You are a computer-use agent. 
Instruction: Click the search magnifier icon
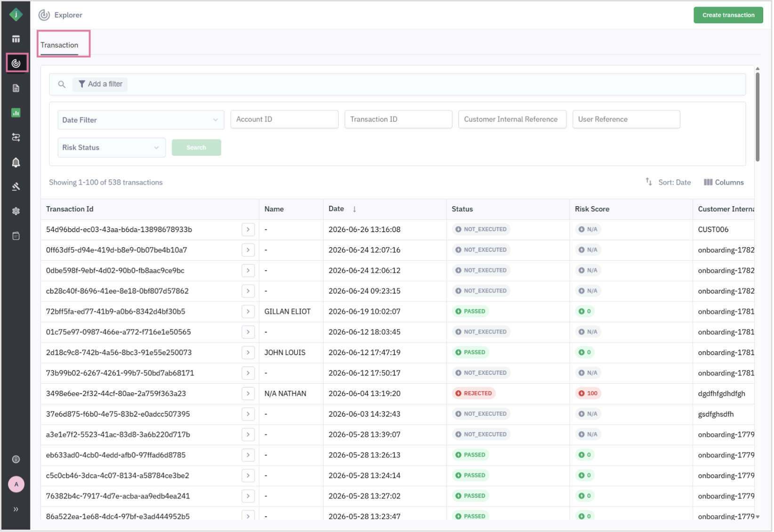62,84
